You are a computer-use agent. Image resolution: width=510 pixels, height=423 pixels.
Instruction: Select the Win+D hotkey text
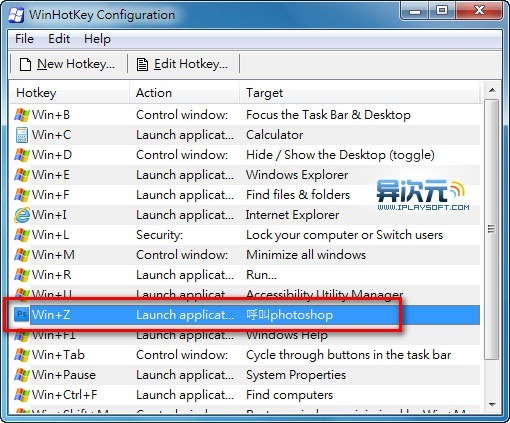[x=52, y=155]
